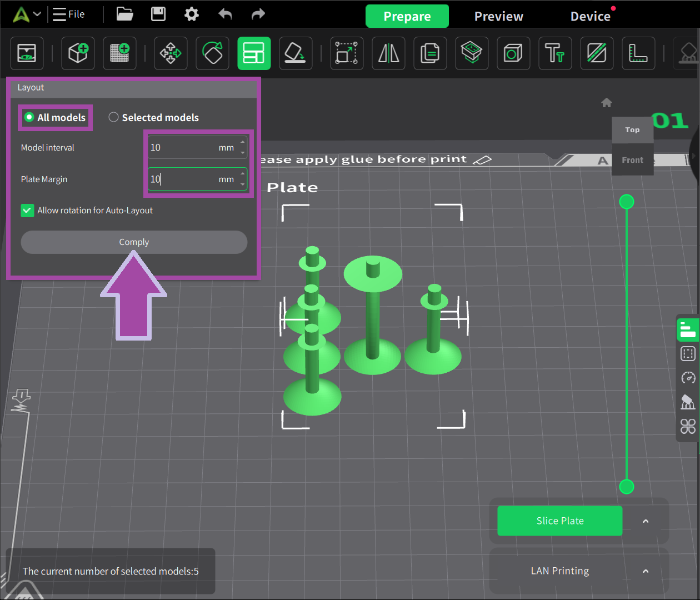Open the Device tab
The height and width of the screenshot is (600, 700).
[590, 16]
